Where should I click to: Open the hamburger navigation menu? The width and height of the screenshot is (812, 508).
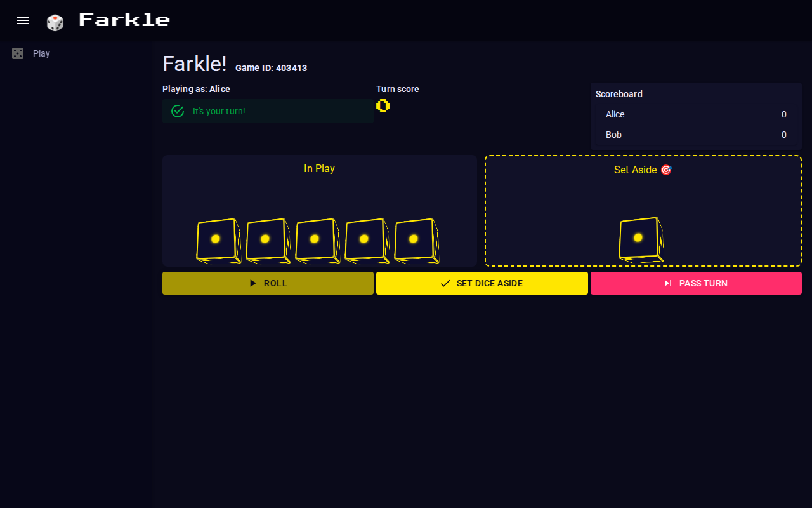23,20
